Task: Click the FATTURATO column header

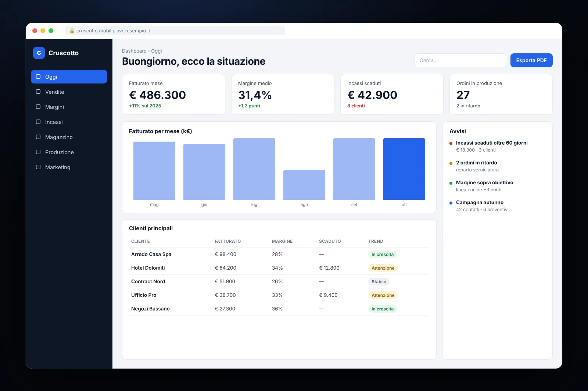Action: pyautogui.click(x=228, y=242)
